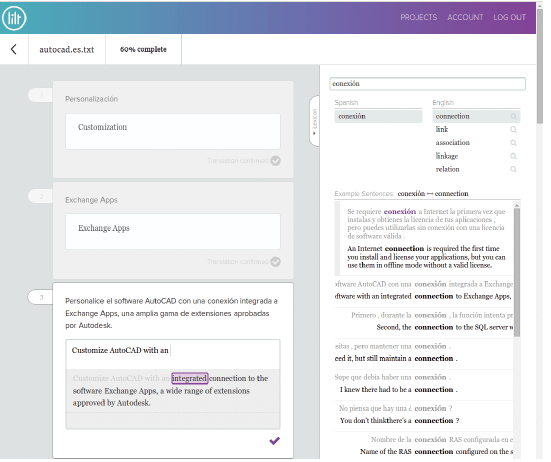This screenshot has height=462, width=551.
Task: Click suggestion text 'approved by Autodesk.'
Action: tap(111, 403)
